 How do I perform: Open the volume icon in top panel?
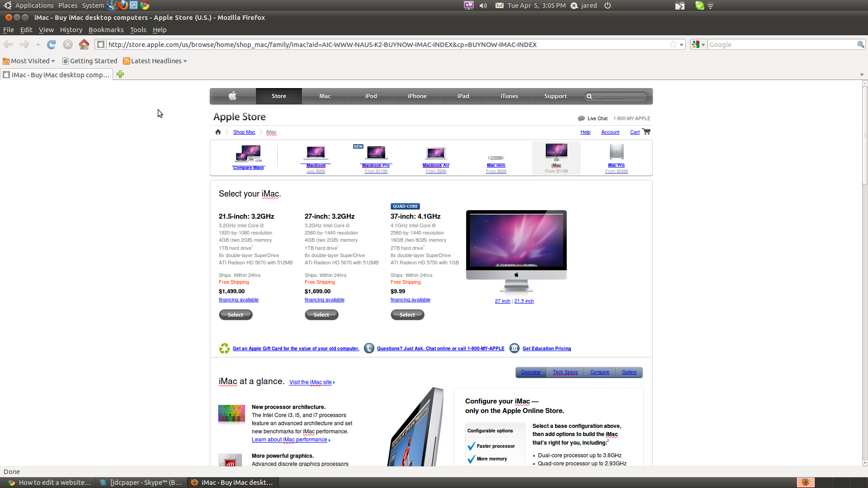click(483, 5)
